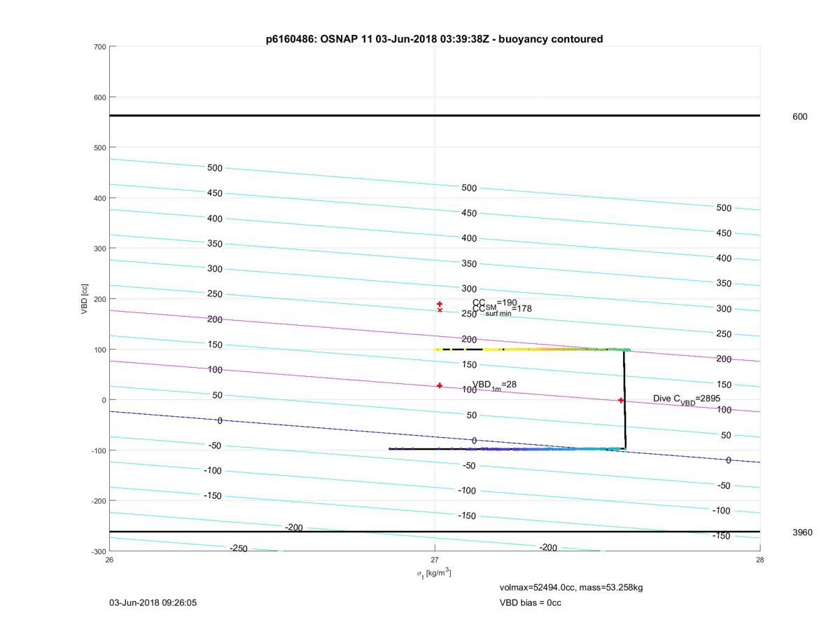Click the red plus marker beside "Dive C VBD"

click(x=621, y=401)
